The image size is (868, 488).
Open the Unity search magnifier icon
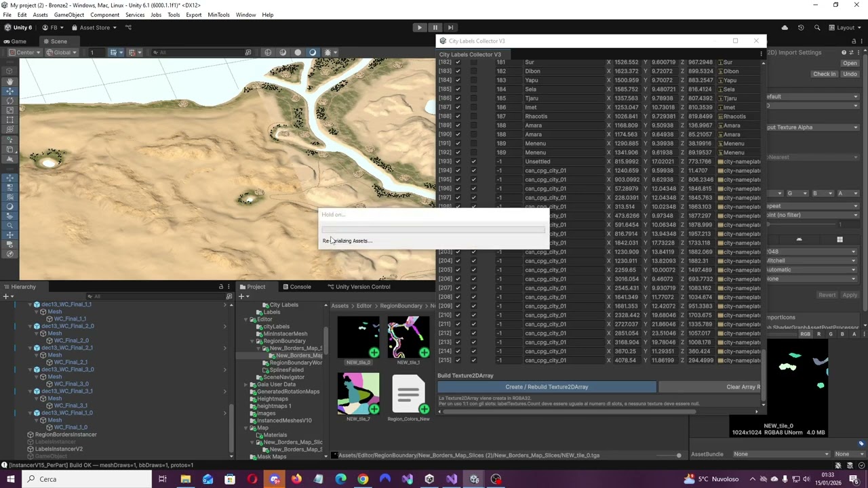pyautogui.click(x=816, y=28)
